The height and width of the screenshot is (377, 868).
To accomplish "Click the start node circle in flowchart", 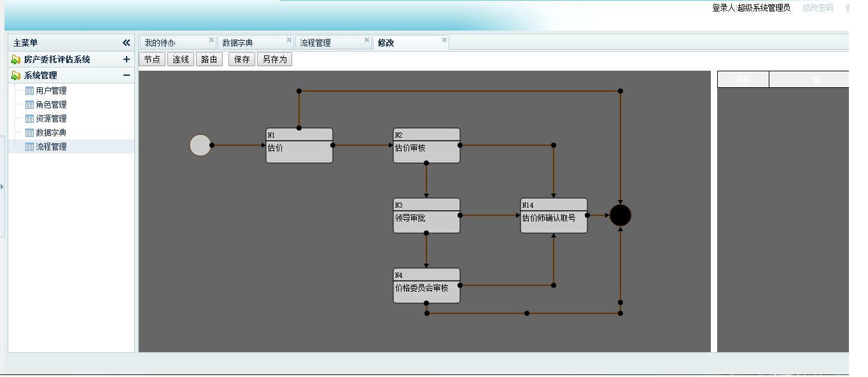I will tap(200, 145).
